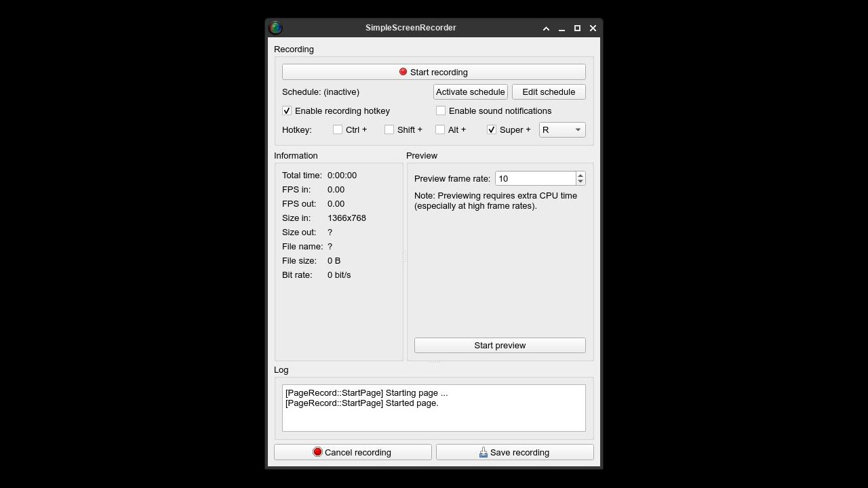
Task: Click the Save recording button
Action: [515, 452]
